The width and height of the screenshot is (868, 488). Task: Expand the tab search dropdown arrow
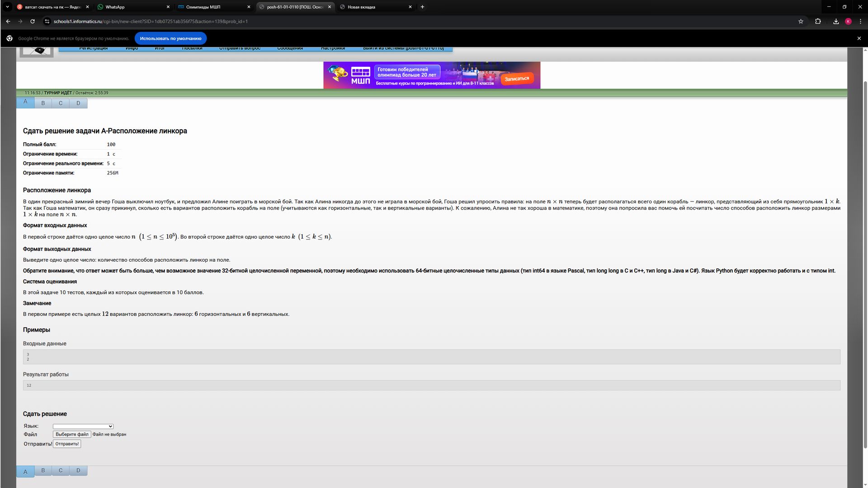point(7,7)
